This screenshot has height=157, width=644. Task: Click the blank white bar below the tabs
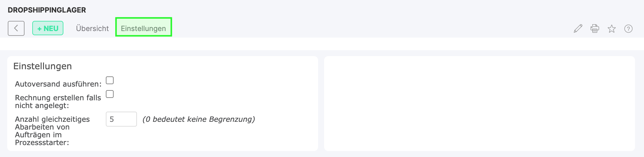click(x=322, y=44)
